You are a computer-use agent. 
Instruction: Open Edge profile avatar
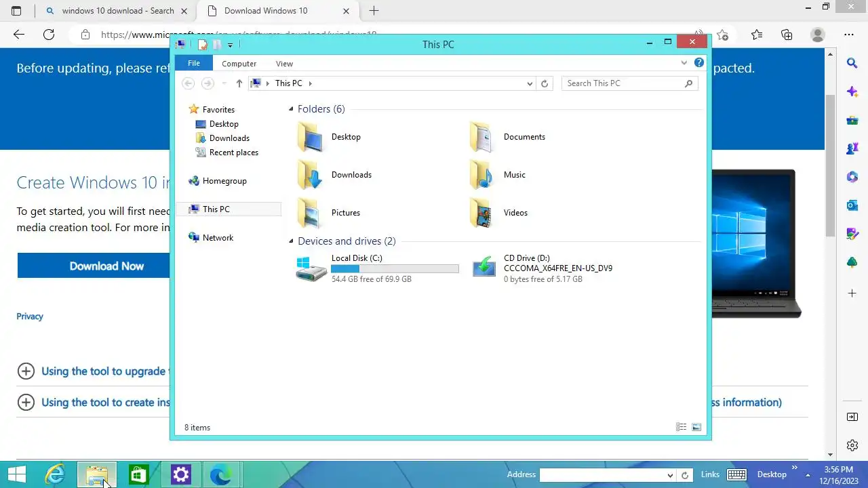[818, 35]
